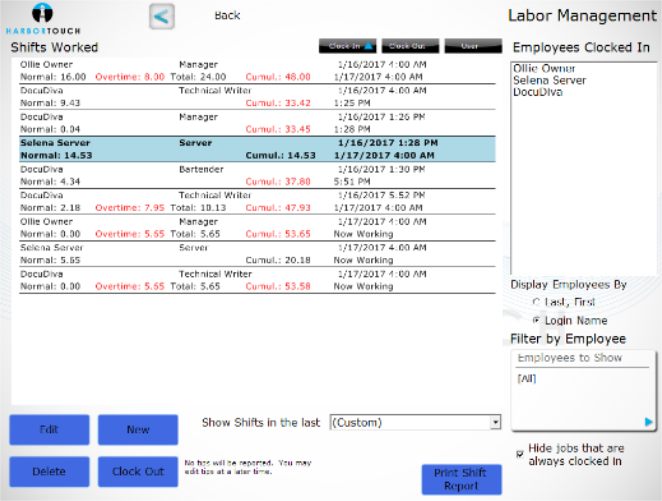Select the Last, First radio option

(537, 301)
